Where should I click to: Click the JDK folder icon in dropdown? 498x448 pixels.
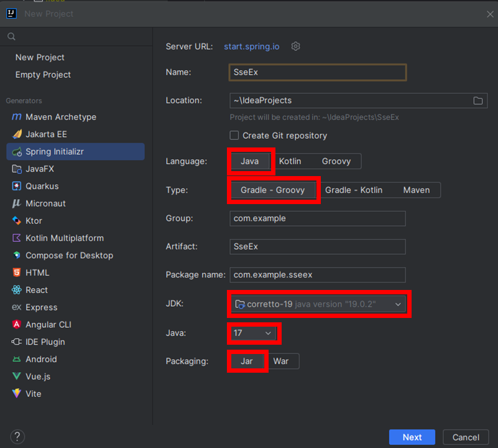[240, 304]
